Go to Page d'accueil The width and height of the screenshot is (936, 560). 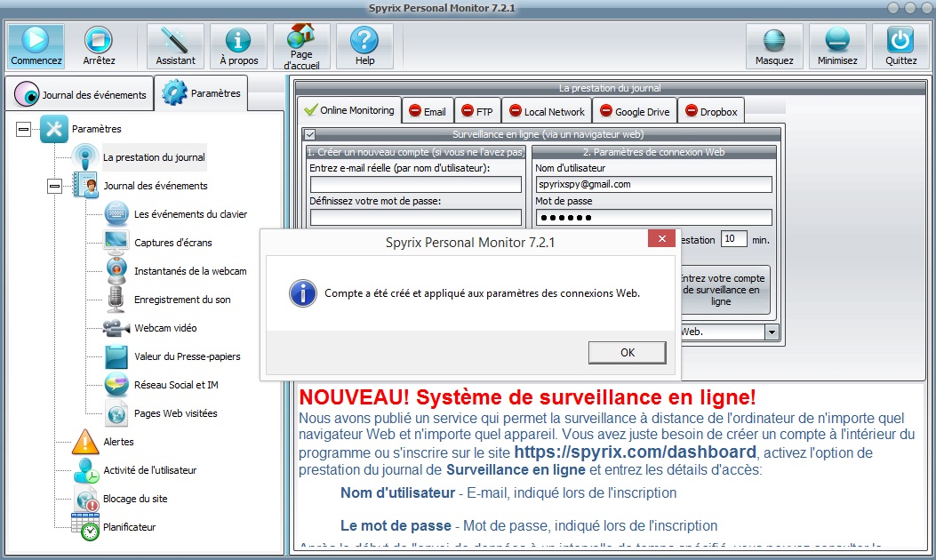pyautogui.click(x=301, y=46)
